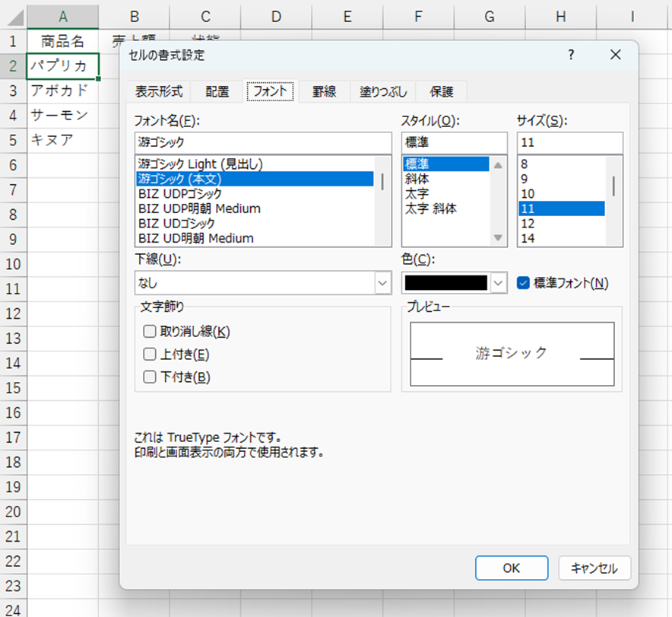Image resolution: width=672 pixels, height=617 pixels.
Task: Click the style list scroll down arrow
Action: pyautogui.click(x=498, y=237)
